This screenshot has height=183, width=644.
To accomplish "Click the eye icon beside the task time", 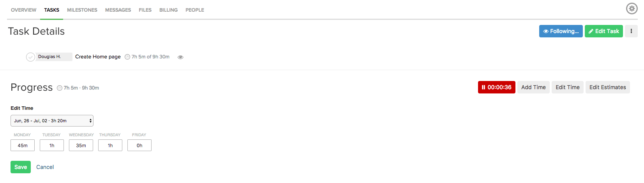I will click(x=180, y=57).
